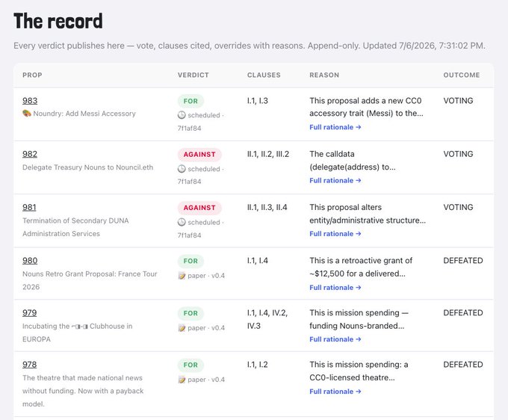Click the palette emoji before Noundry title
The height and width of the screenshot is (420, 508).
tap(27, 114)
